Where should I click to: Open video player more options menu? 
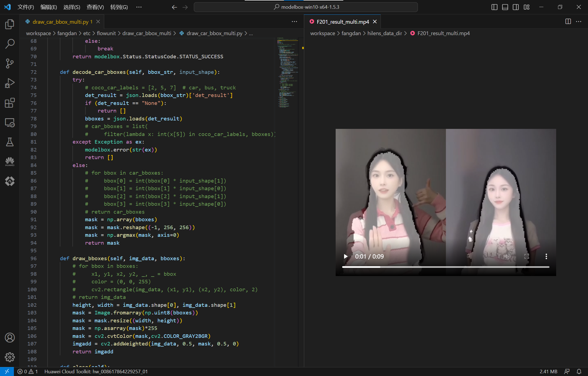click(x=546, y=256)
